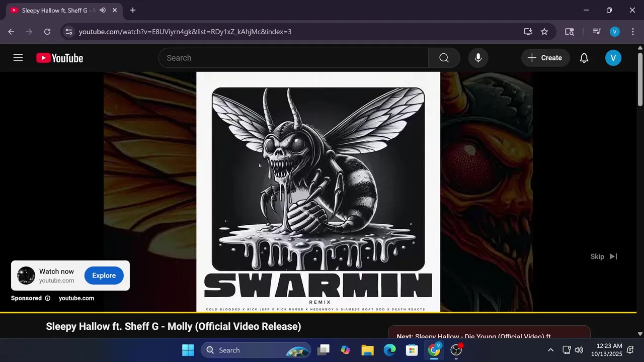Open the OBS recording app on taskbar

[x=456, y=350]
